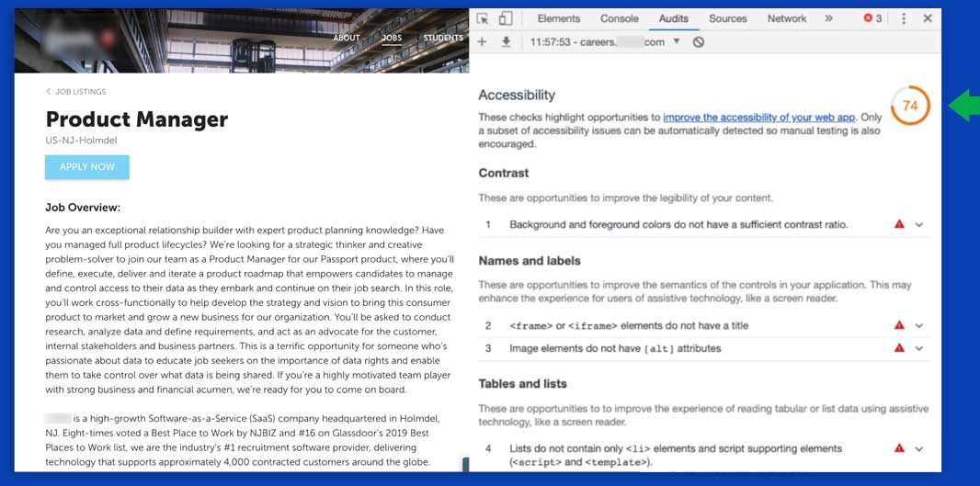Viewport: 980px width, 486px height.
Task: Click the plus icon to start new audit
Action: point(483,42)
